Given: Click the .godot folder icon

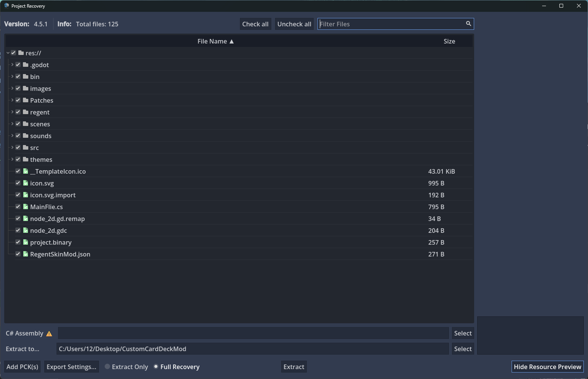Looking at the screenshot, I should 26,65.
